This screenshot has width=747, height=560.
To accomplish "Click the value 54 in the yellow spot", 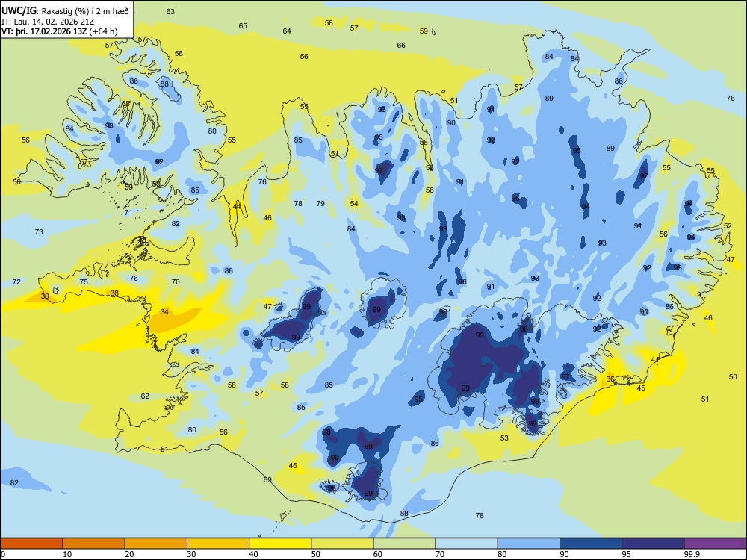I will [x=354, y=203].
